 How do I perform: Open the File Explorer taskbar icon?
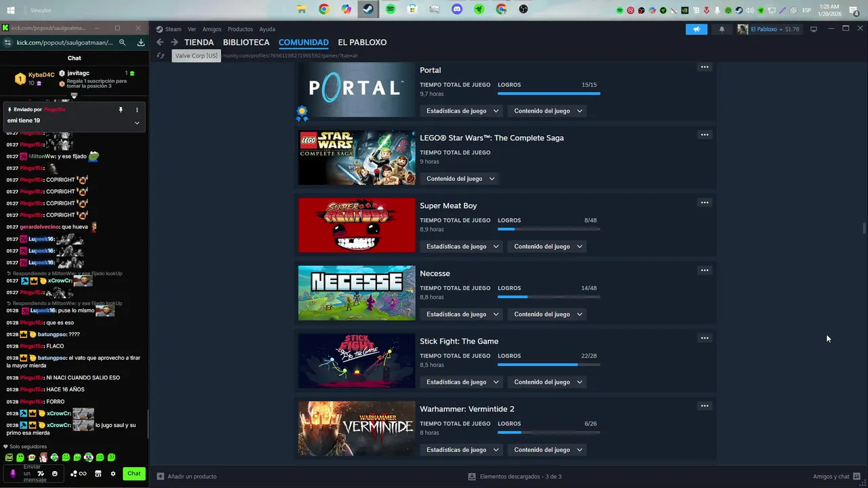[302, 9]
